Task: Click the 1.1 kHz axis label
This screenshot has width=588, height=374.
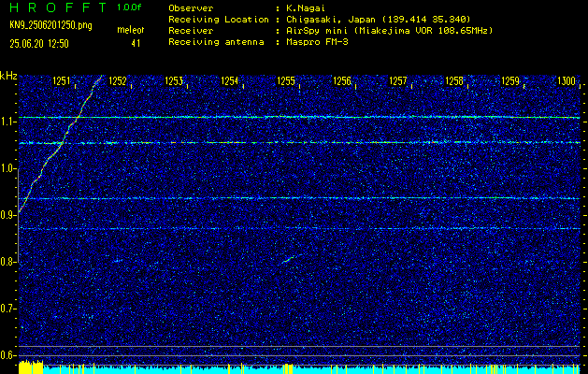Action: point(7,122)
